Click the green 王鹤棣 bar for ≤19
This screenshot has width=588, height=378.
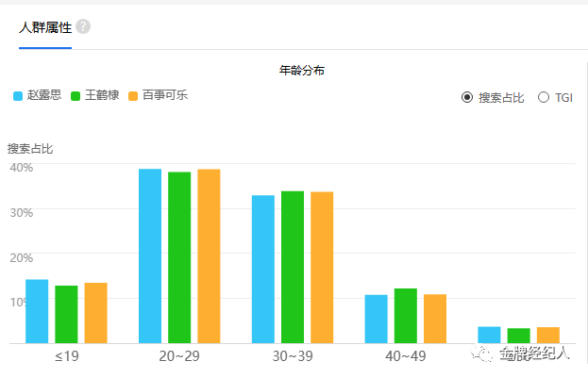click(66, 314)
